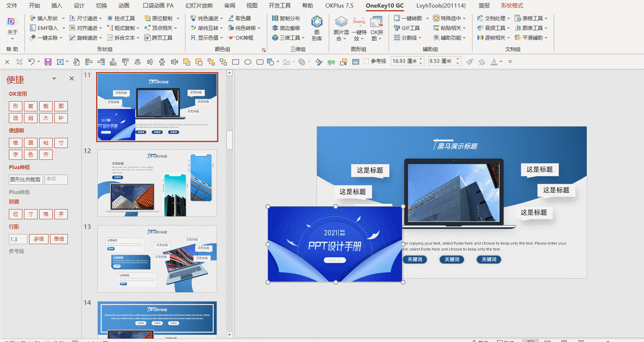This screenshot has width=644, height=342.
Task: Customize the quick access toolbar dropdown
Action: (510, 62)
